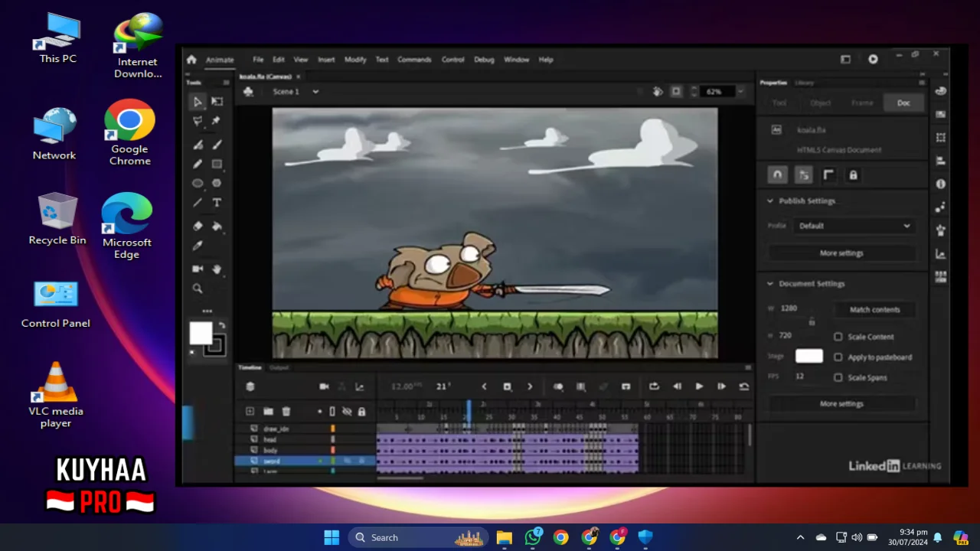980x551 pixels.
Task: Select the Classic Brush tool
Action: (x=217, y=145)
